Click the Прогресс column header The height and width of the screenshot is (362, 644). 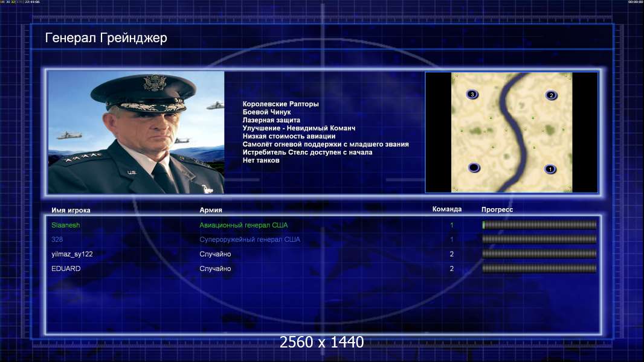pos(497,209)
